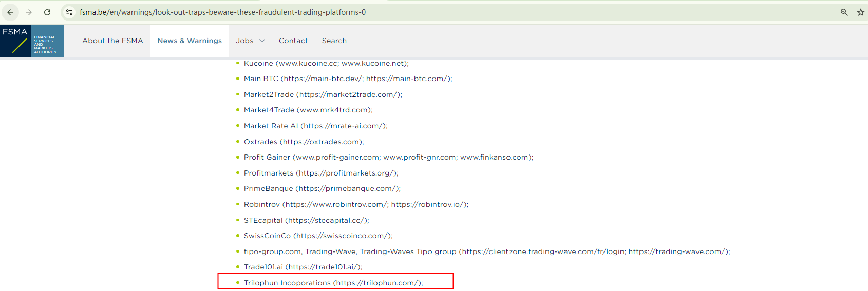
Task: Click the browser Back arrow
Action: [x=10, y=12]
